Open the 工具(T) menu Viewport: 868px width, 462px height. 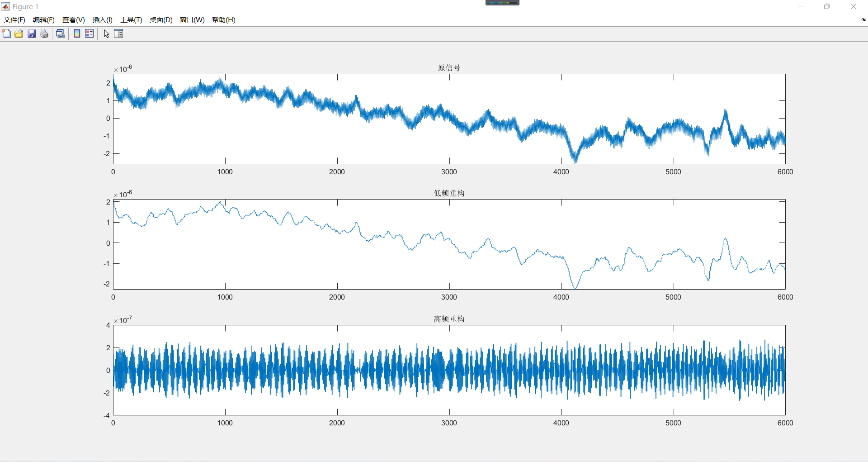coord(131,20)
